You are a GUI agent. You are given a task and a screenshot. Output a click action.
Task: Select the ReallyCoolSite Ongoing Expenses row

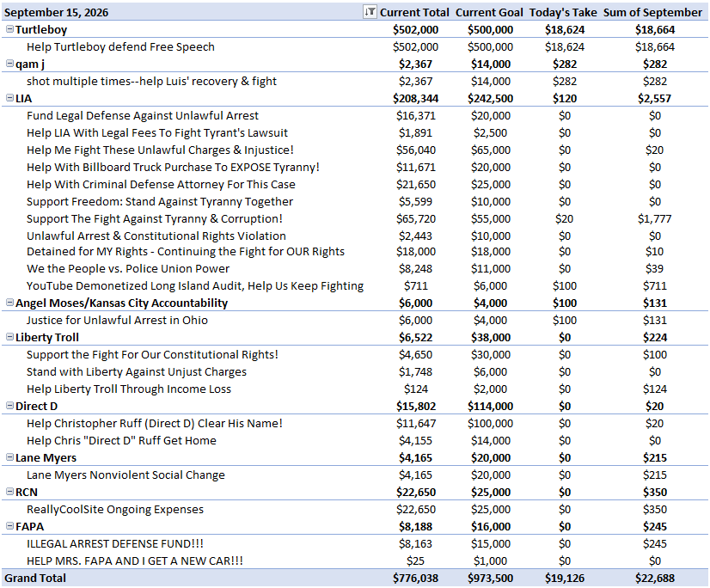[355, 510]
